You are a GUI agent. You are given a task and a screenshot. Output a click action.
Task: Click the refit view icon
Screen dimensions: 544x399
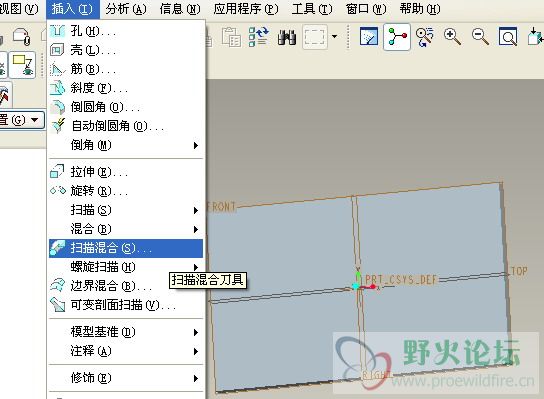point(508,36)
